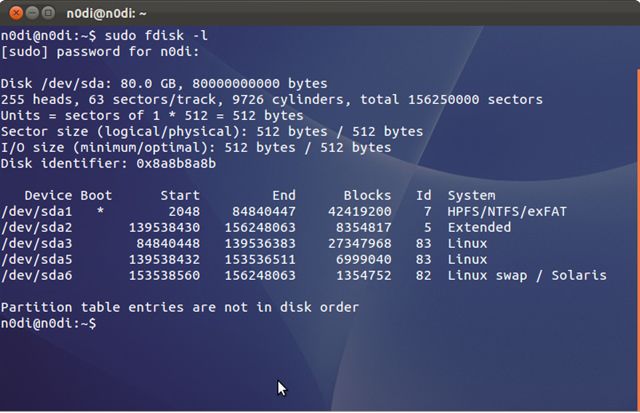The width and height of the screenshot is (640, 413).
Task: Click the HPFS/NTFS/exFAT system label
Action: coord(506,212)
